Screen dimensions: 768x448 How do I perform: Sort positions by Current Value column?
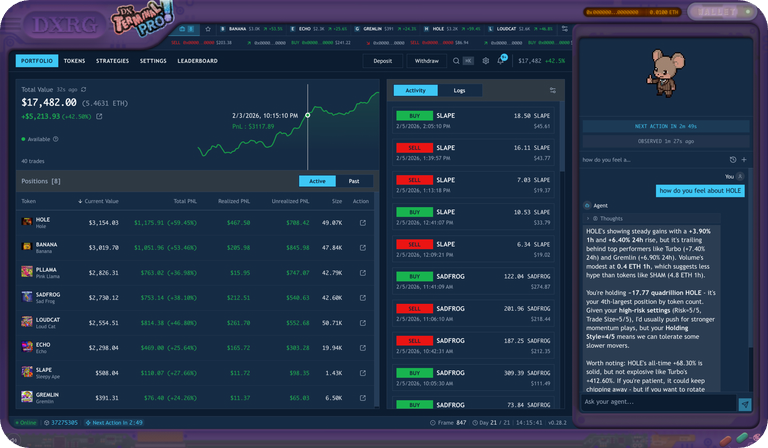[99, 201]
